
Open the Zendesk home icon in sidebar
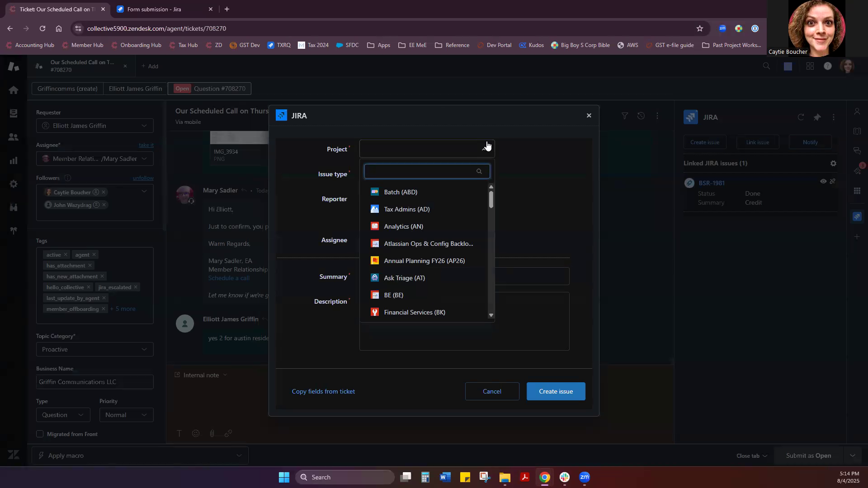(14, 90)
